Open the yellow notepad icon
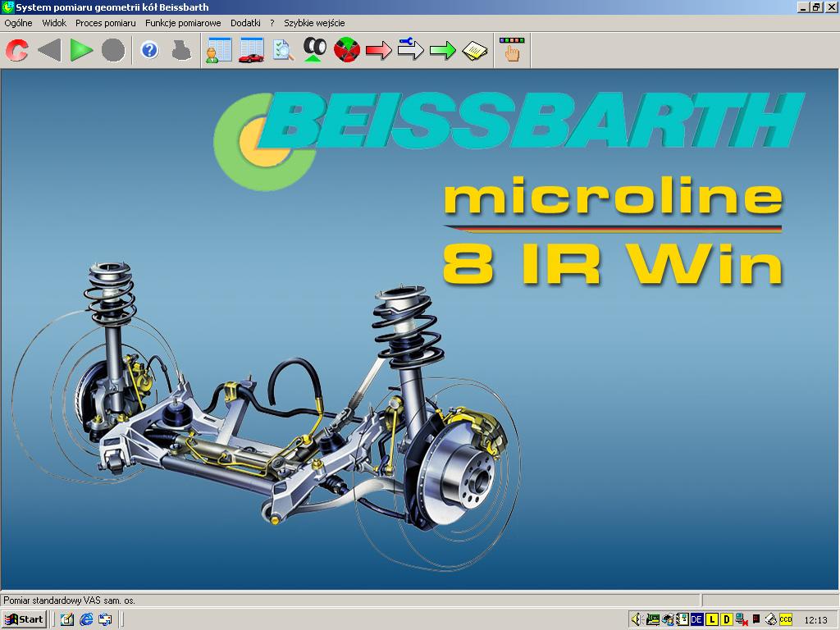This screenshot has height=630, width=840. point(474,51)
